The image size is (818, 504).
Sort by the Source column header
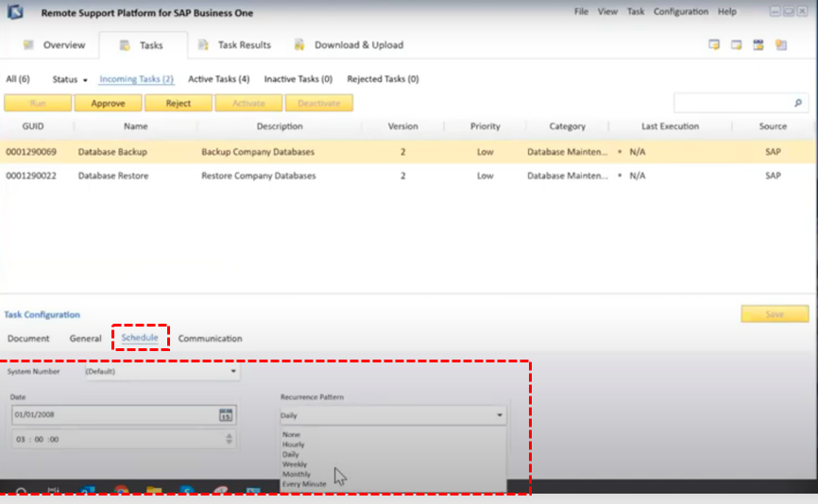[773, 126]
